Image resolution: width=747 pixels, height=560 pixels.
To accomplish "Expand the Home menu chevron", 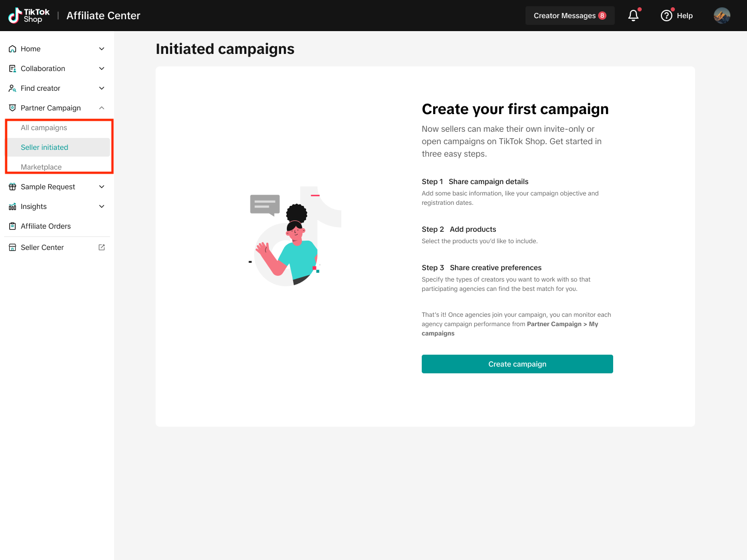I will point(102,49).
